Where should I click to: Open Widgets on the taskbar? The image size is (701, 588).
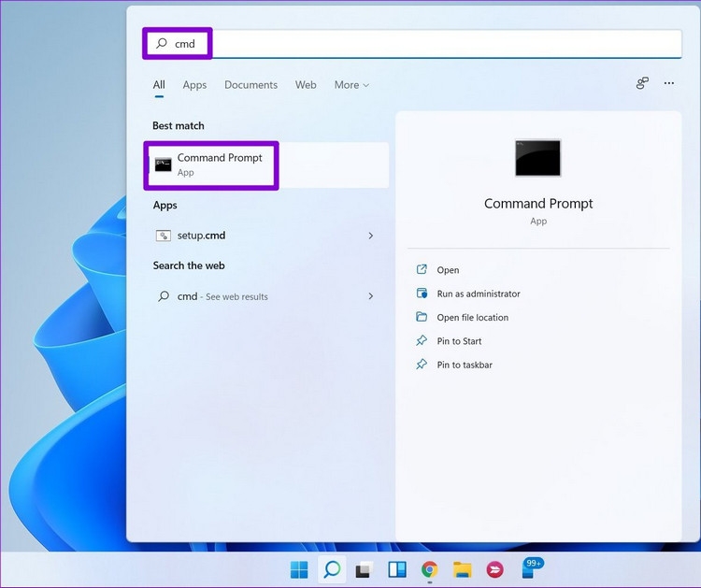[x=397, y=569]
